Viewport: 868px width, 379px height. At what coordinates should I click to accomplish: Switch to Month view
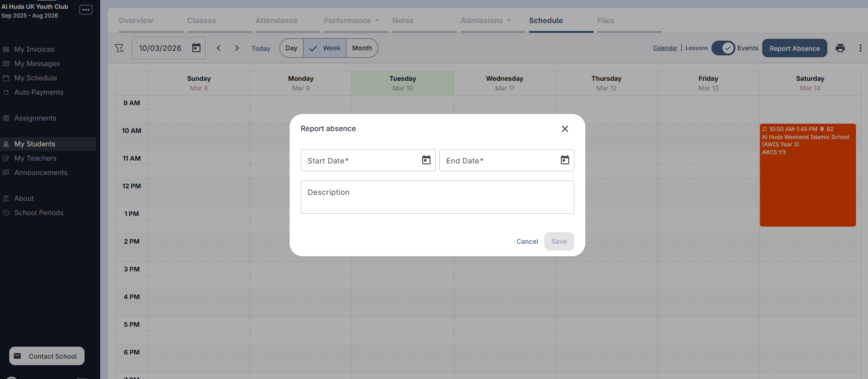click(362, 48)
